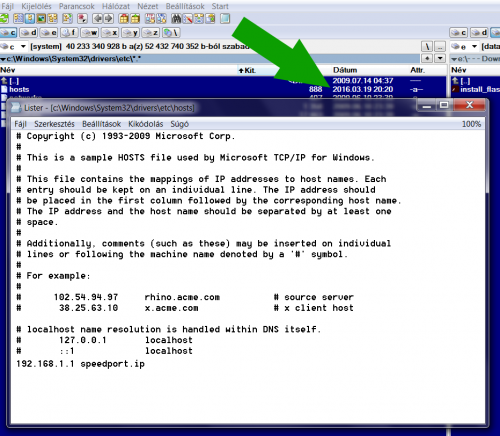Click the unpack files toolbar icon
Screen dimensions: 500x436
pos(135,18)
